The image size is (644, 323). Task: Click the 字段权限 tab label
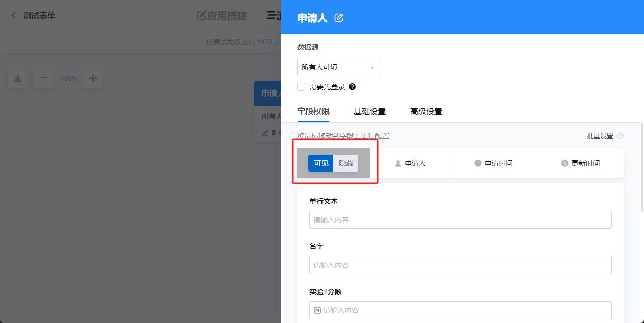(313, 111)
